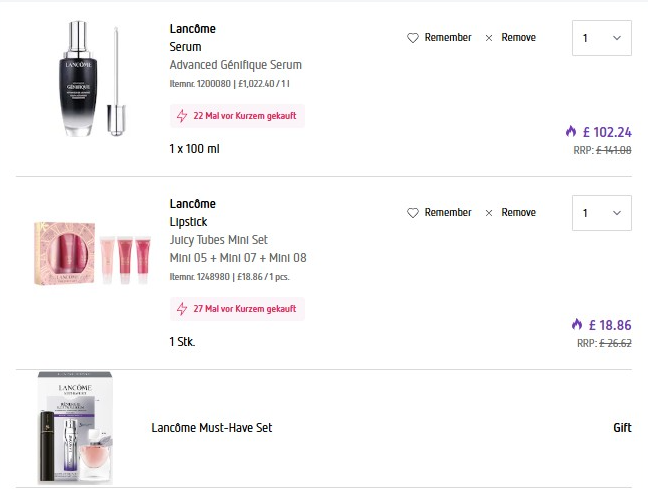Screen dimensions: 648x489
Task: Click the heart icon for Advanced Génifique Serum
Action: point(412,38)
